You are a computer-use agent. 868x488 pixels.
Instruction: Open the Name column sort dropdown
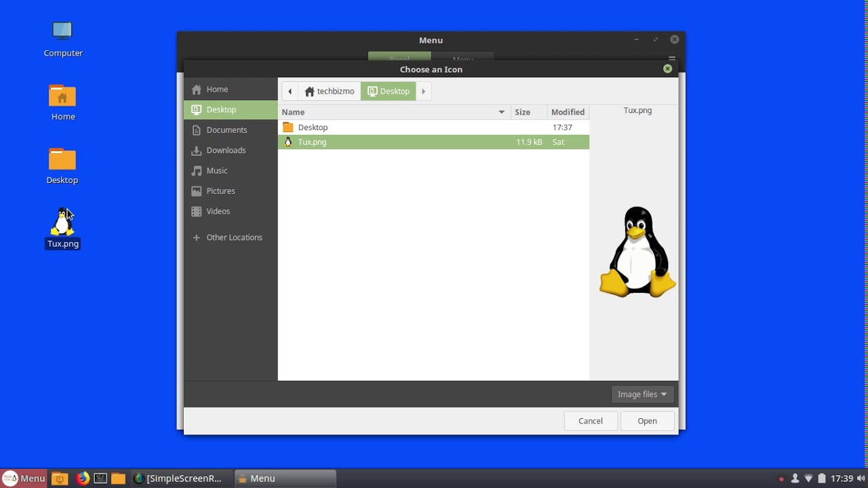[x=501, y=112]
